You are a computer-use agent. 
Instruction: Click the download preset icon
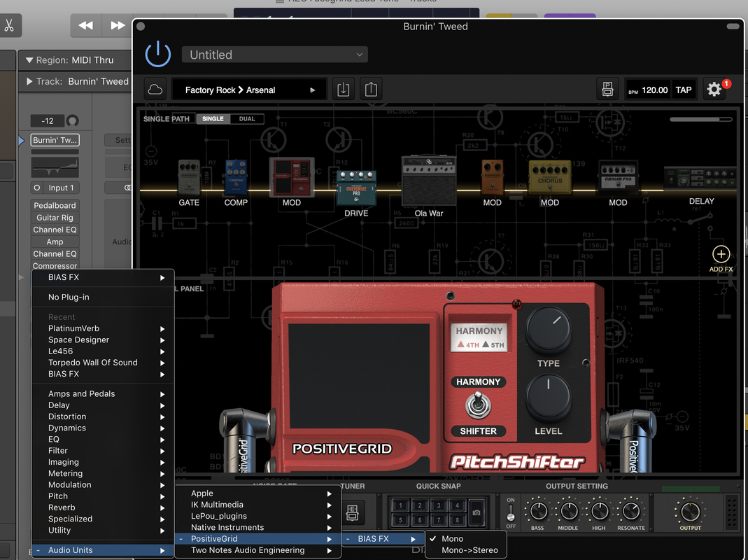[x=343, y=90]
